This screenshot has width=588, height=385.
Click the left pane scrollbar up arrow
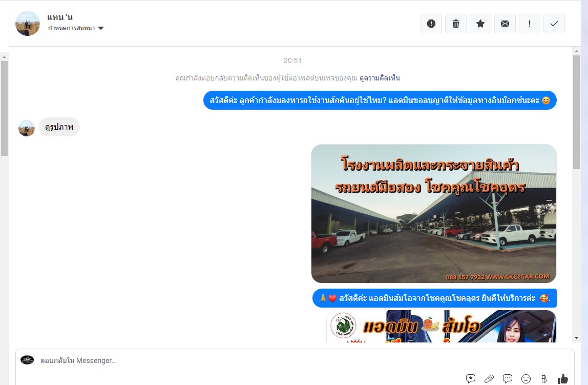point(4,57)
